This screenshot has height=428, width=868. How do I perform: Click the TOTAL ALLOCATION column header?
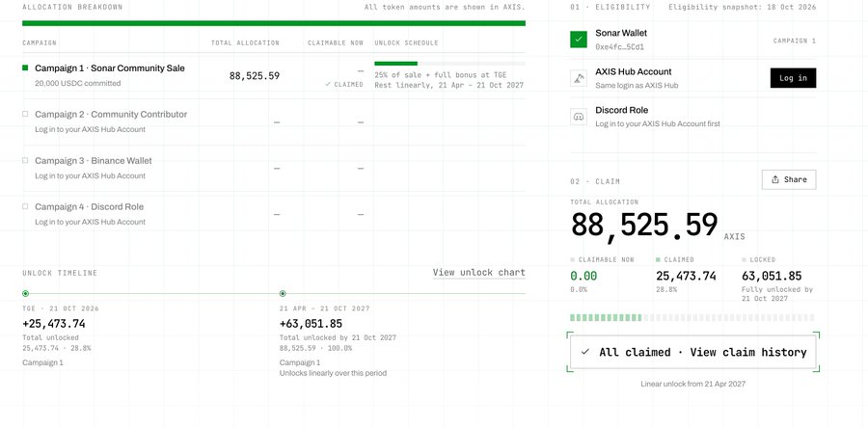(x=245, y=43)
